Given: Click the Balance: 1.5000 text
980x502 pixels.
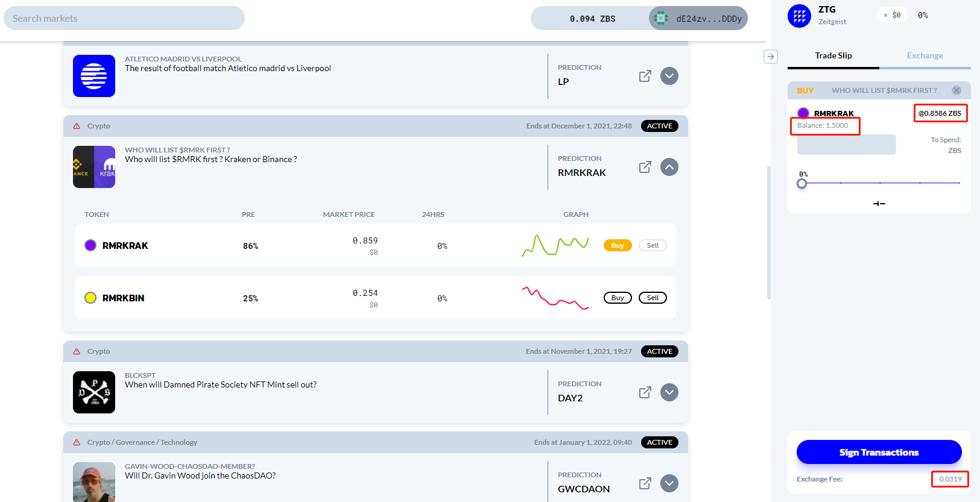Looking at the screenshot, I should [x=823, y=125].
